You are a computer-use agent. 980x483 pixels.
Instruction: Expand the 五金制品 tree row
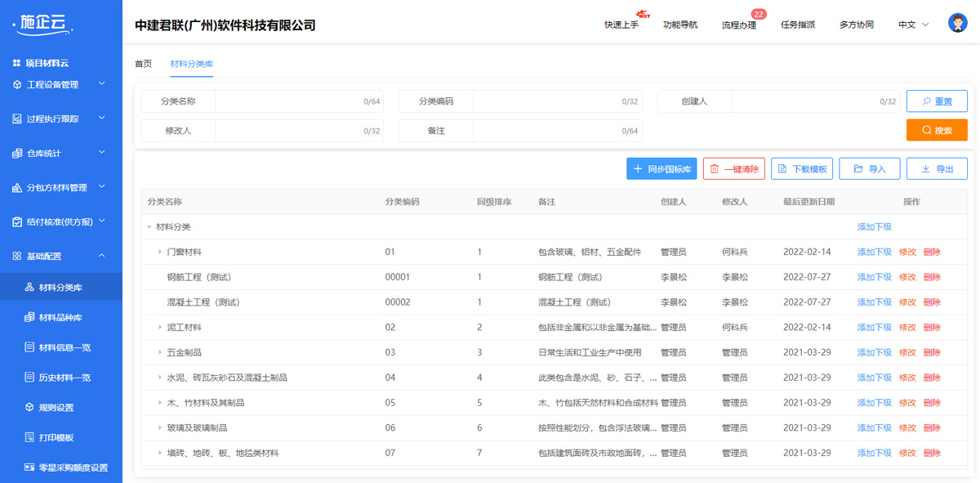(x=160, y=353)
